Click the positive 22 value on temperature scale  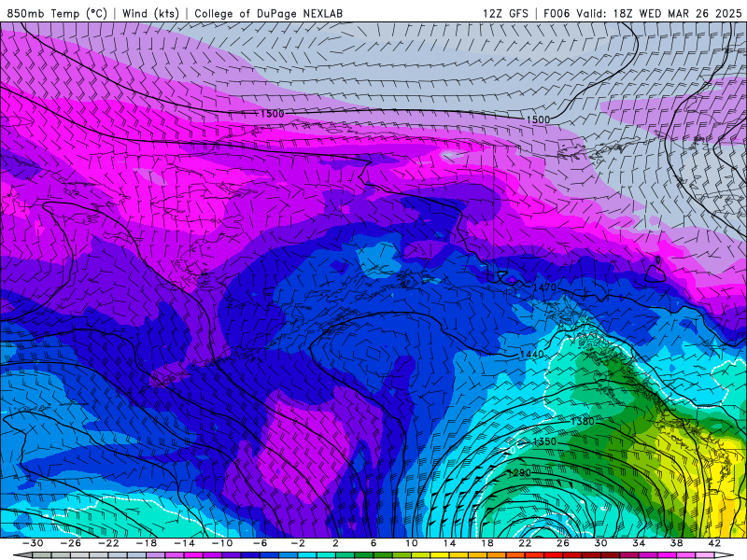[525, 543]
